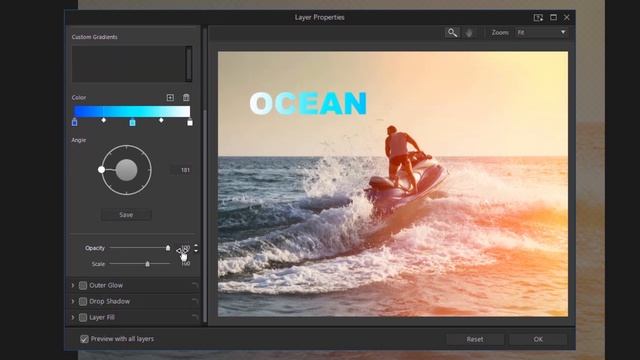Reset the Outer Glow settings
This screenshot has height=360, width=640.
point(195,285)
